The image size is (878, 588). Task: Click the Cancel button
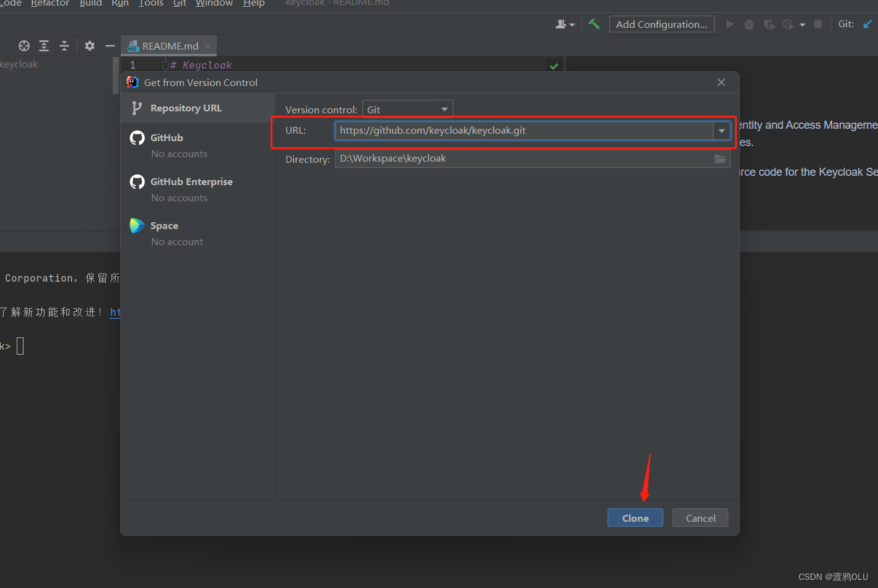700,517
